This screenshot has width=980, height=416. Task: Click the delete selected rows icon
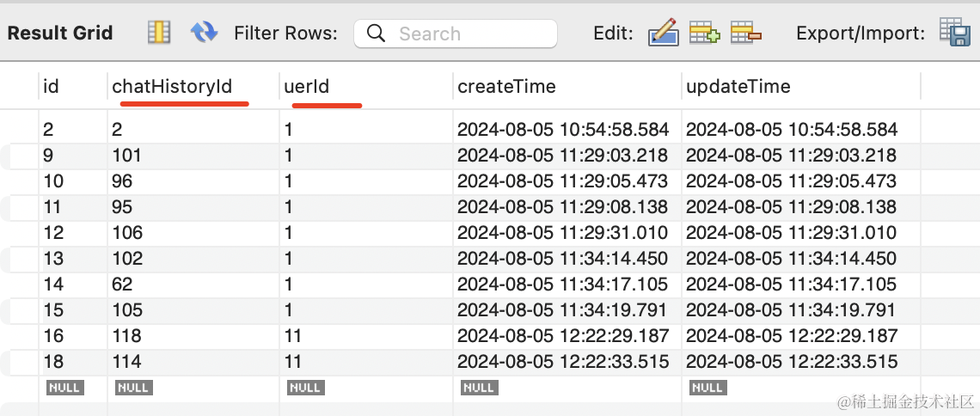(745, 33)
